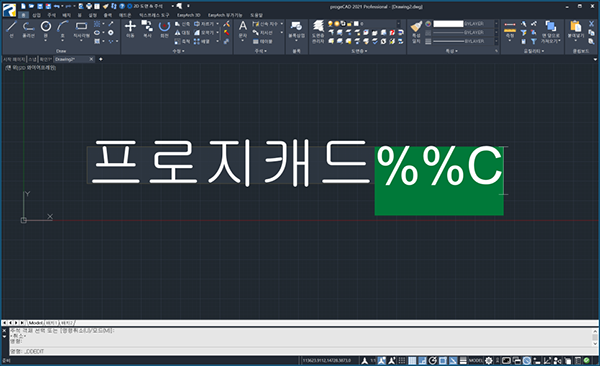Viewport: 600px width, 366px height.
Task: Click the match properties brush icon
Action: [x=416, y=26]
